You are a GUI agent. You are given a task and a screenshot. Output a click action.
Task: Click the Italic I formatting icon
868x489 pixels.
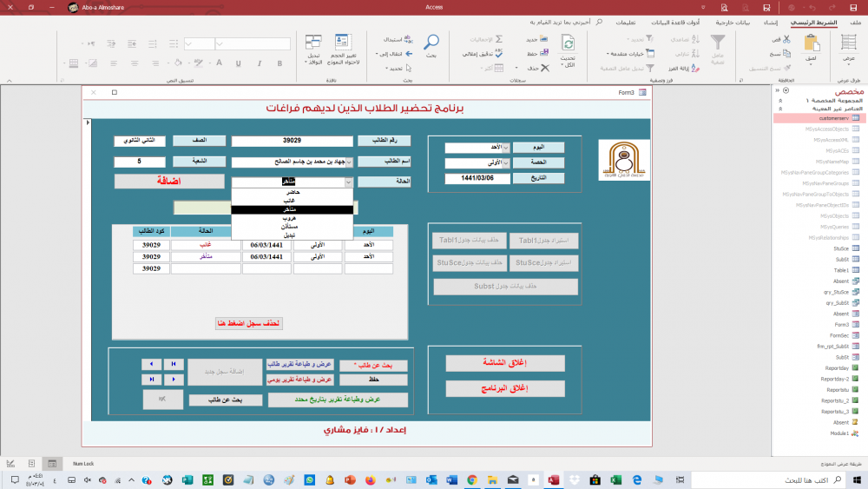[x=259, y=63]
